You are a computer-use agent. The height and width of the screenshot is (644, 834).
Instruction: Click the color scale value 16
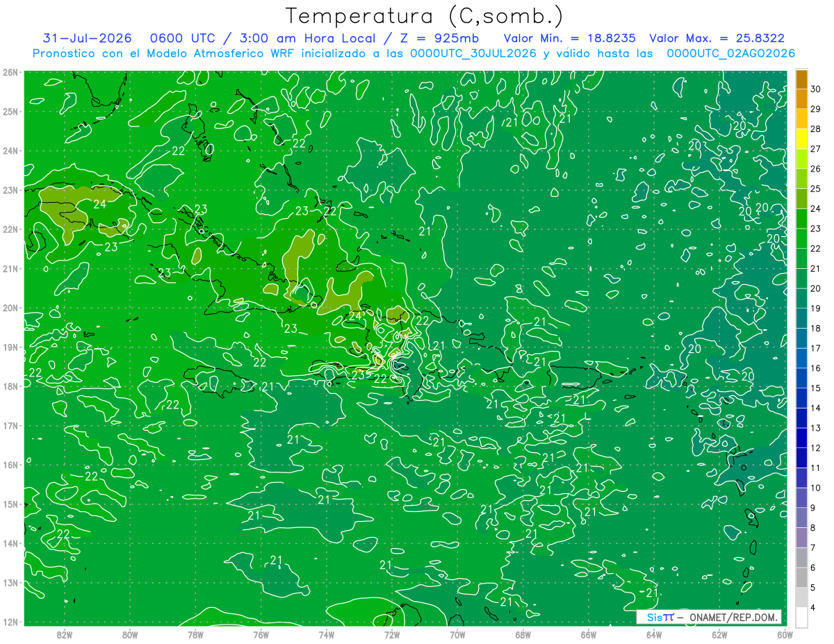click(x=815, y=368)
